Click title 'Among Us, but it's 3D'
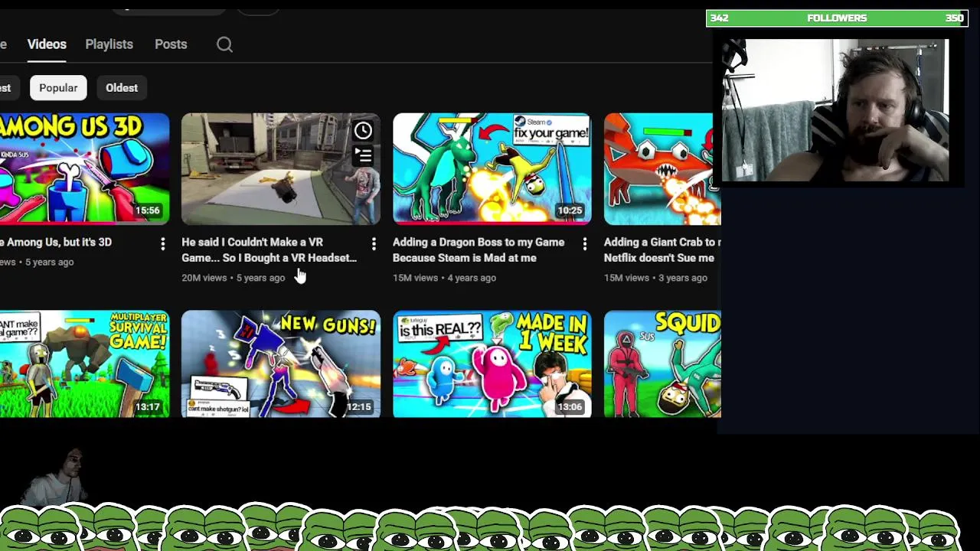The height and width of the screenshot is (551, 980). (x=56, y=242)
